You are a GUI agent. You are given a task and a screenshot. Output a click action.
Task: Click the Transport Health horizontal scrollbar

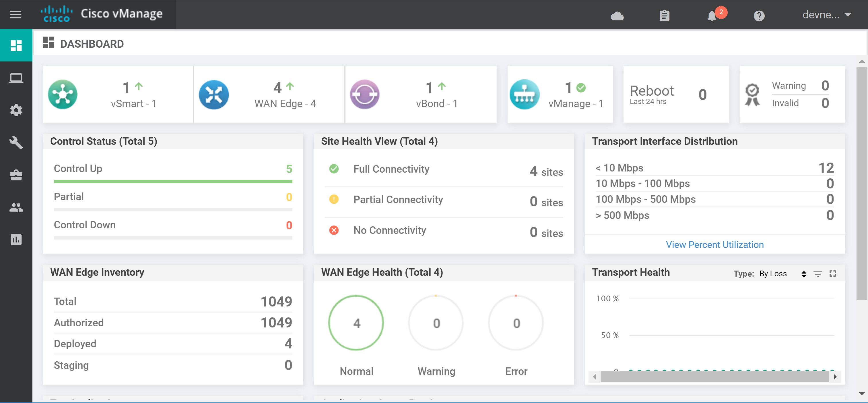click(x=714, y=377)
